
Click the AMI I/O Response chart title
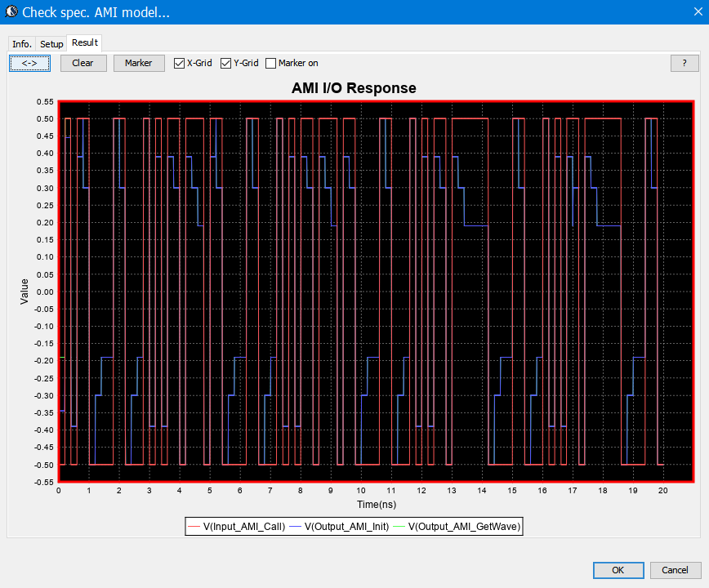[354, 88]
